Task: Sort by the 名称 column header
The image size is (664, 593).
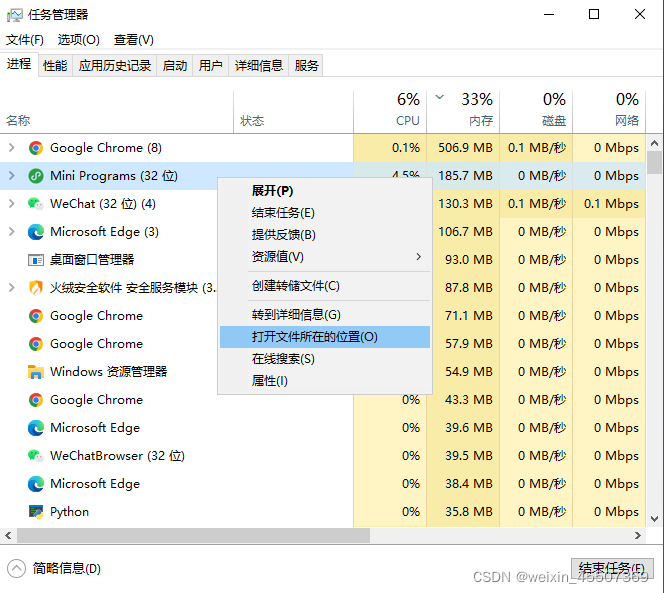Action: (116, 112)
